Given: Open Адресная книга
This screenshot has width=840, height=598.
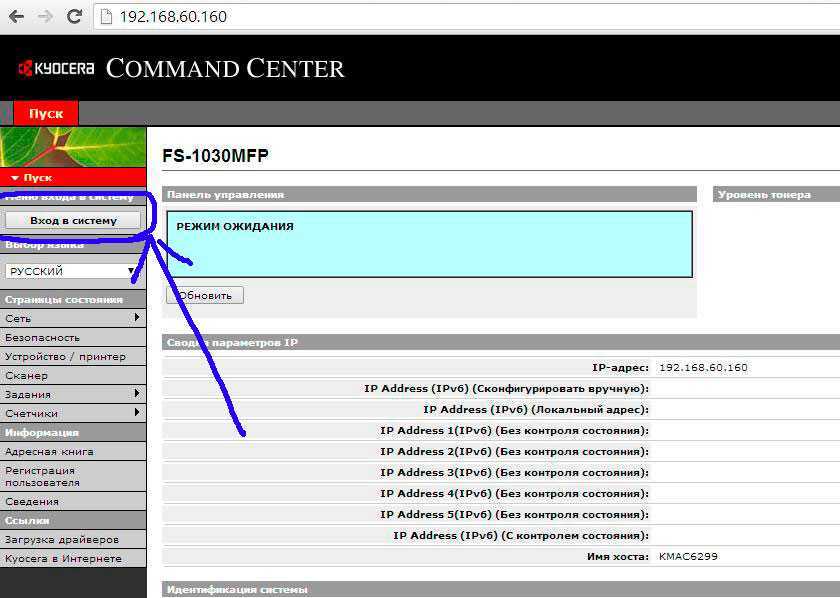Looking at the screenshot, I should click(73, 452).
